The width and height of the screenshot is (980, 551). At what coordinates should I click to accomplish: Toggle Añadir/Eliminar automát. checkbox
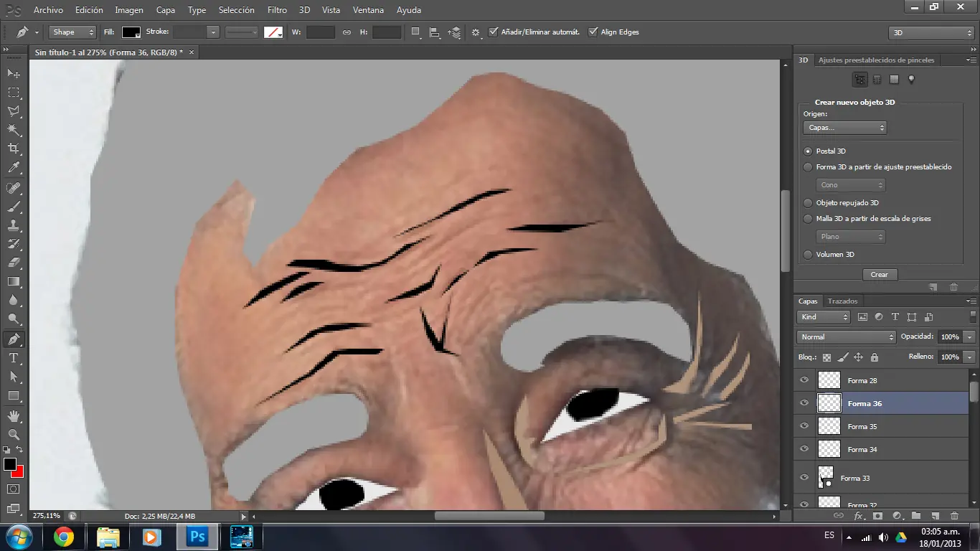(x=493, y=32)
